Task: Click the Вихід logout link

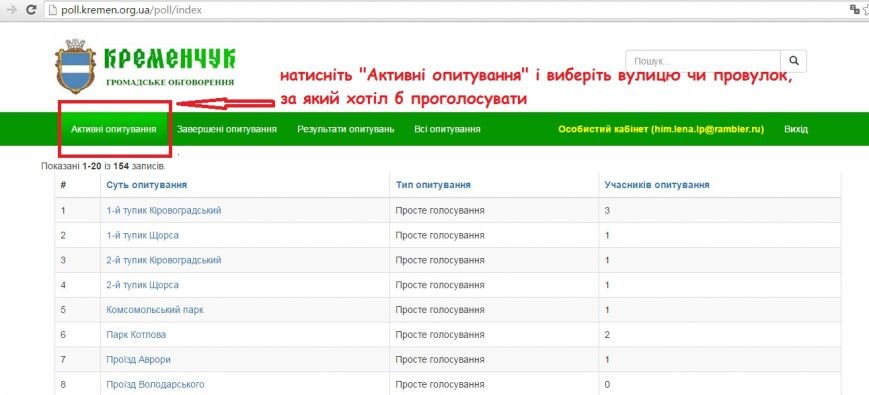Action: 796,129
